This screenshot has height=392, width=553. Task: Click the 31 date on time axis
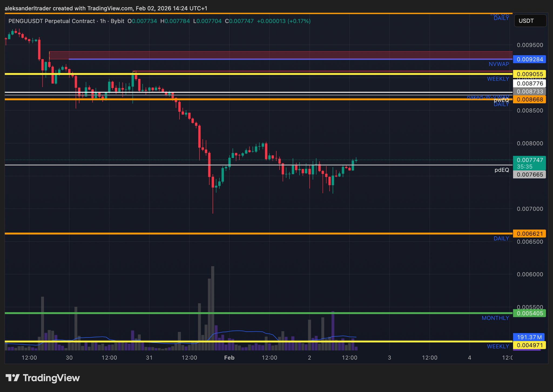click(149, 357)
